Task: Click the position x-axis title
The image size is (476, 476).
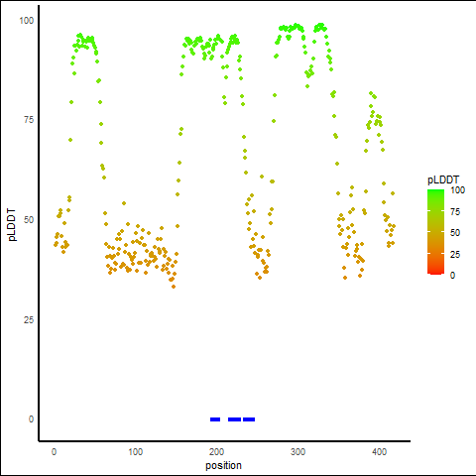Action: point(223,465)
